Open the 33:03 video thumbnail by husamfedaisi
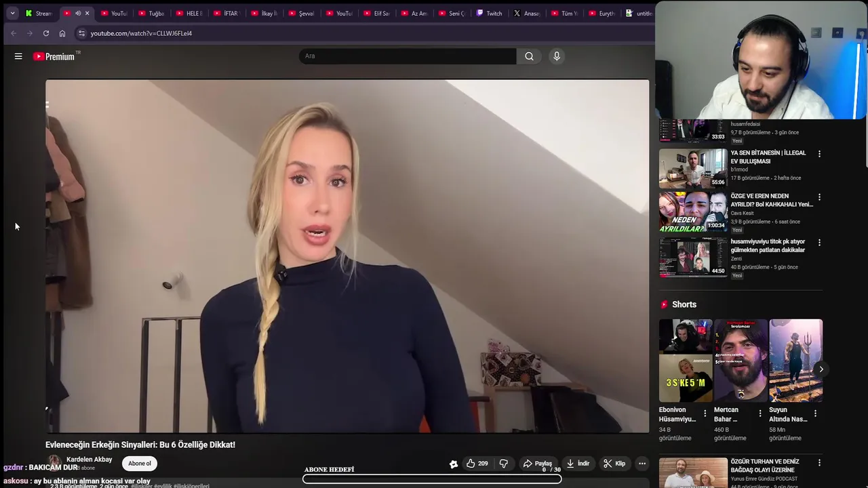868x488 pixels. coord(693,131)
